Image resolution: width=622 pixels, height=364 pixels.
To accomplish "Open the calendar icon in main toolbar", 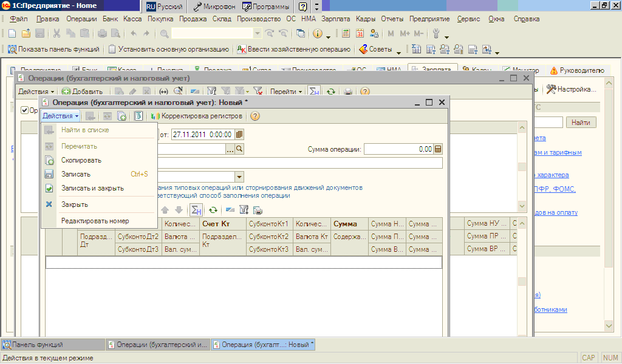I will click(x=360, y=33).
